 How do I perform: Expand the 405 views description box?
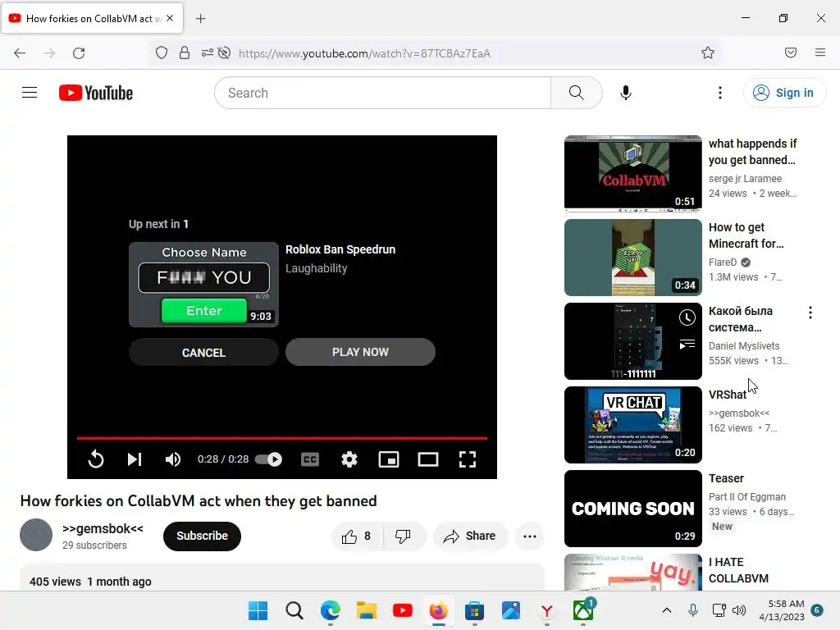pos(282,578)
